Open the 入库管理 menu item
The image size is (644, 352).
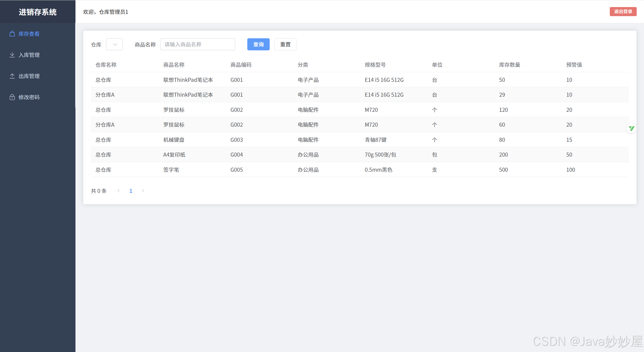tap(38, 55)
